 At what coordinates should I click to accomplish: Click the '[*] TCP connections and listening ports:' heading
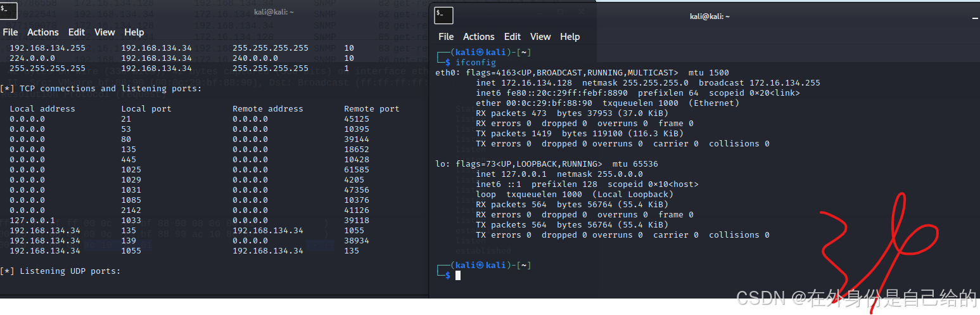[x=101, y=88]
